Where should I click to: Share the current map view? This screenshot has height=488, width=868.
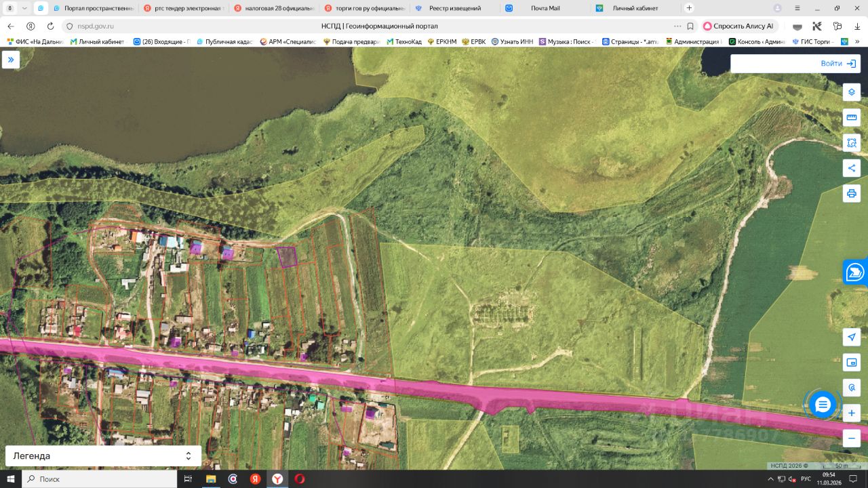[852, 168]
